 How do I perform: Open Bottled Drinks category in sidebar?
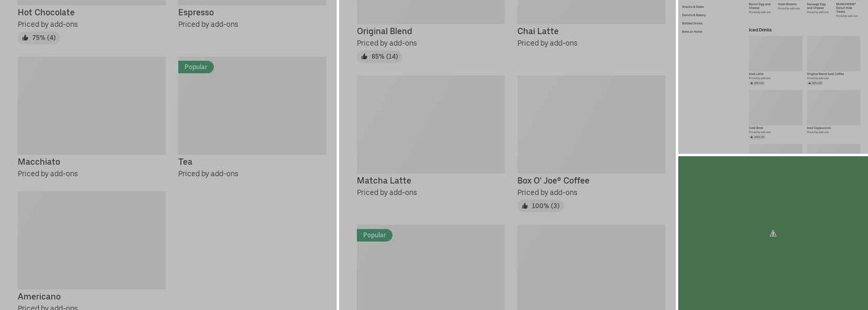[692, 24]
